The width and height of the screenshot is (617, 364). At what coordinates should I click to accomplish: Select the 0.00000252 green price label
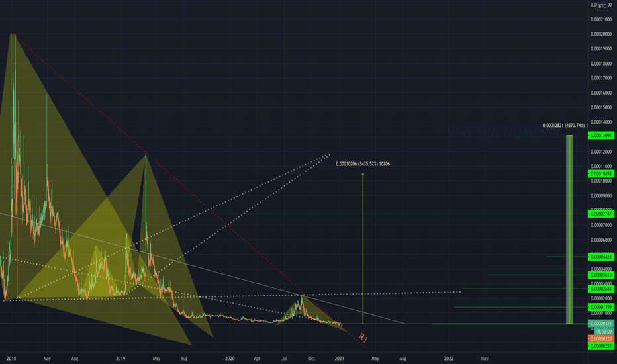click(601, 346)
